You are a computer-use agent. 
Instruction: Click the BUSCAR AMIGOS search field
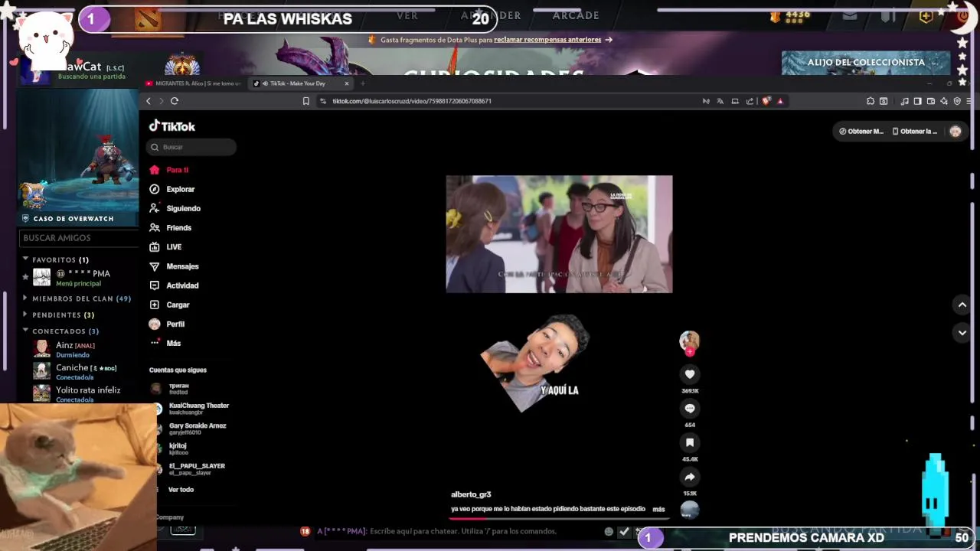[78, 238]
